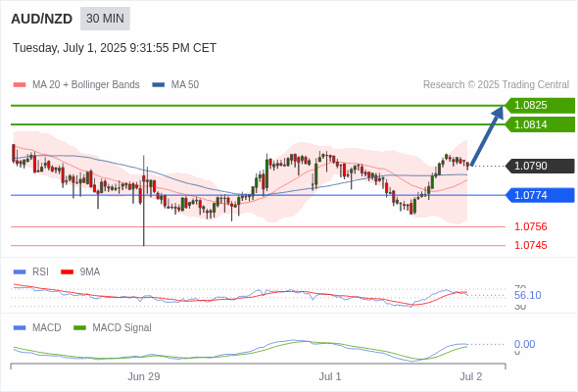Viewport: 578px width, 392px height.
Task: Select the 1.0774 pivot price tag
Action: coord(540,195)
